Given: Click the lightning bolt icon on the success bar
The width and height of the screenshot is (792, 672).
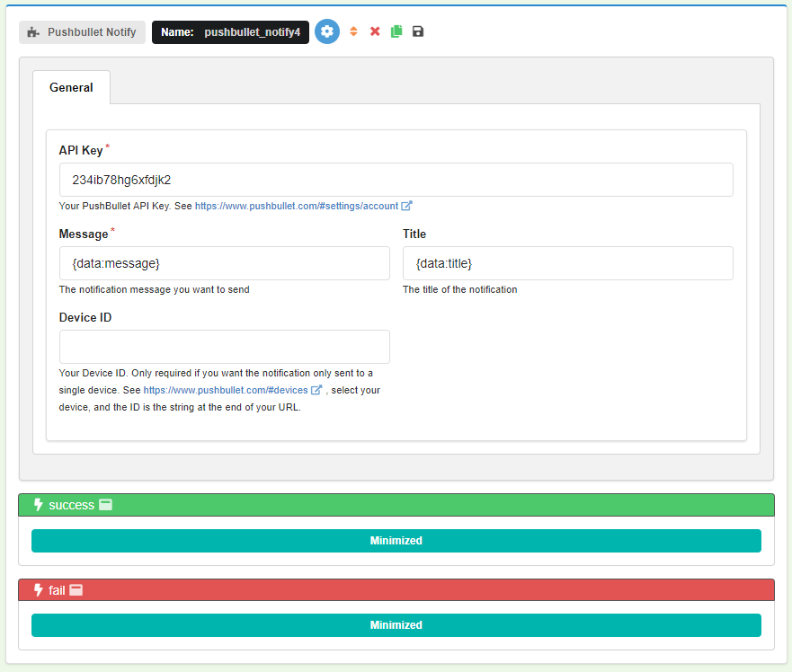Looking at the screenshot, I should coord(39,505).
